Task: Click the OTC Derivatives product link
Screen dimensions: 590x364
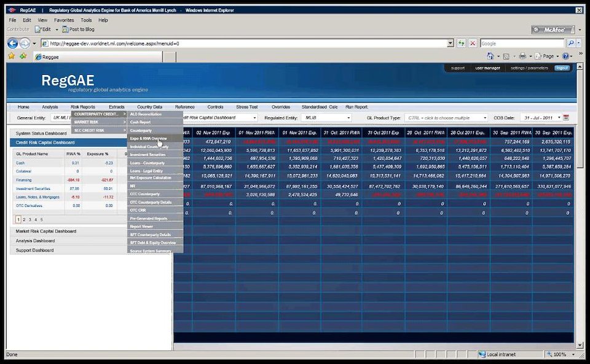Action: point(29,206)
